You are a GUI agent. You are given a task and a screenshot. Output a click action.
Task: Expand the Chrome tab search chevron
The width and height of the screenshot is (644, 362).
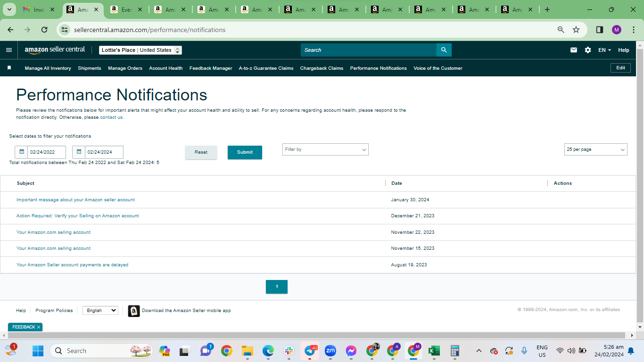pyautogui.click(x=9, y=9)
